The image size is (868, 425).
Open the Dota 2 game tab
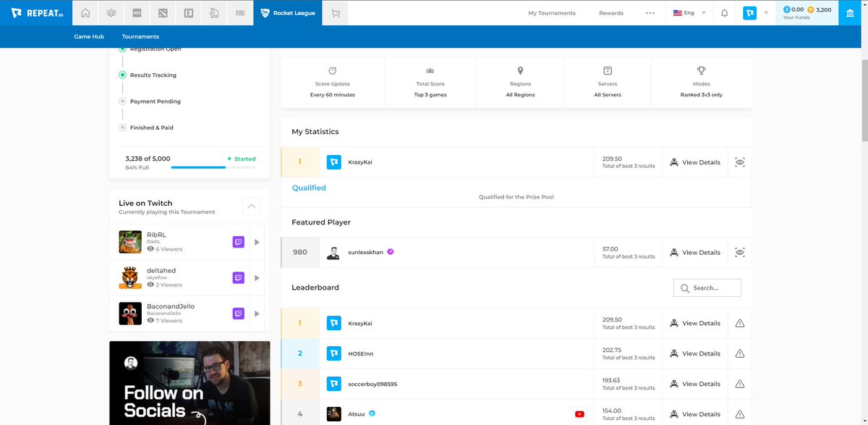163,13
